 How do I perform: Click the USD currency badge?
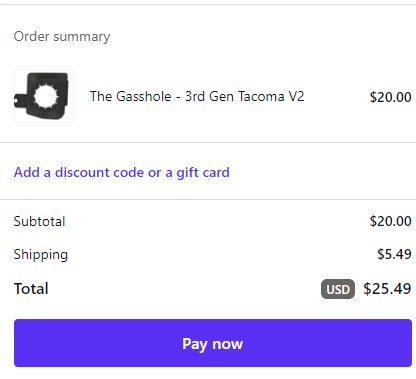click(338, 289)
